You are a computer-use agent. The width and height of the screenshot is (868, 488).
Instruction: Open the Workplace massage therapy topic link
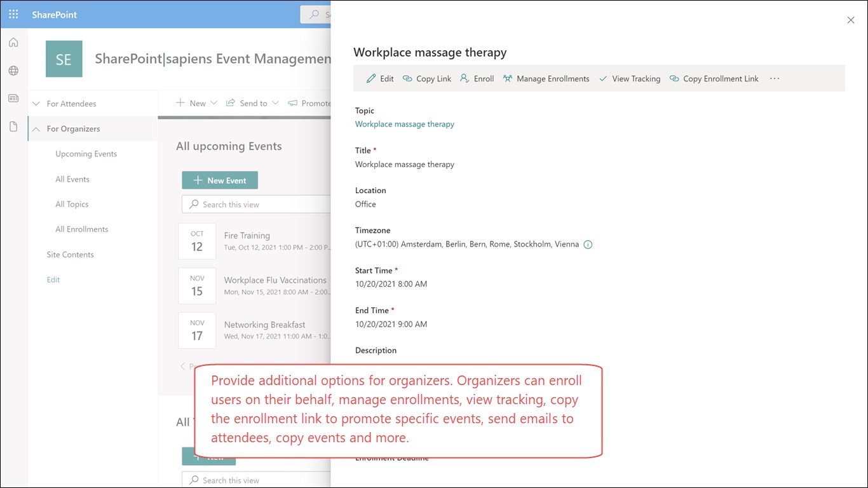(x=405, y=124)
